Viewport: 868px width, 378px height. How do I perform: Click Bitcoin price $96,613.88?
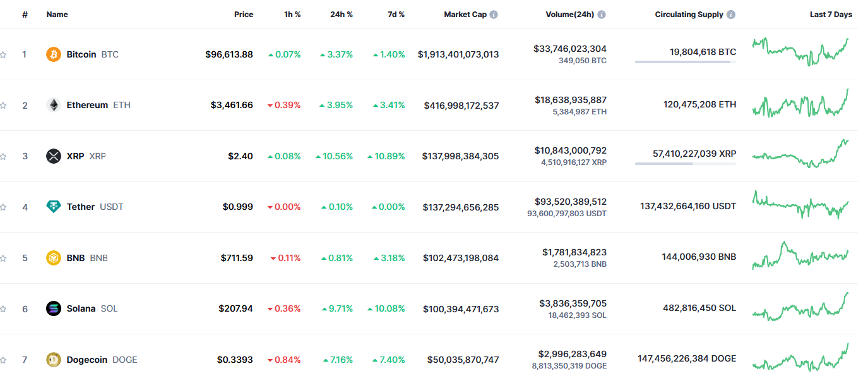point(229,54)
